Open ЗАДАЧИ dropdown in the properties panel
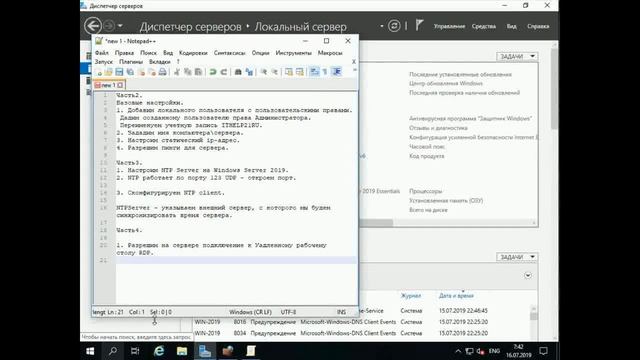 (x=517, y=56)
